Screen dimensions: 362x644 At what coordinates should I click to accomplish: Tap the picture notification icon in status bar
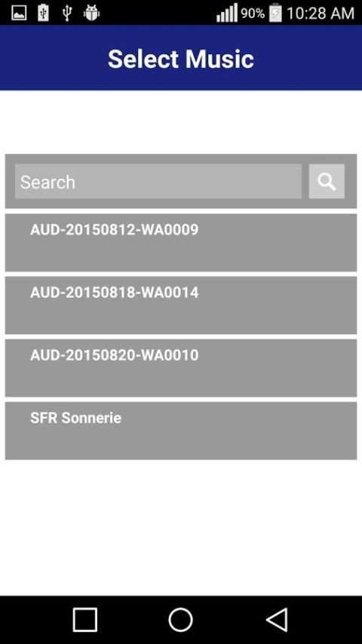[x=19, y=13]
